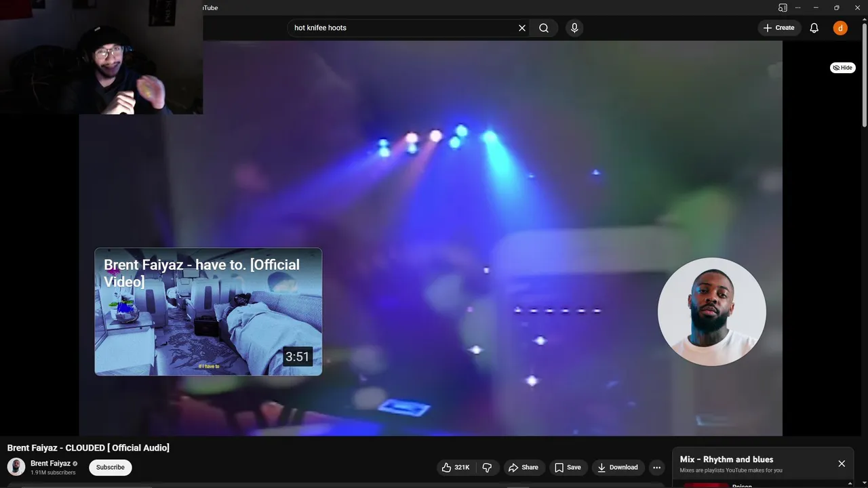Start voice search with microphone icon
The image size is (868, 488).
[574, 28]
